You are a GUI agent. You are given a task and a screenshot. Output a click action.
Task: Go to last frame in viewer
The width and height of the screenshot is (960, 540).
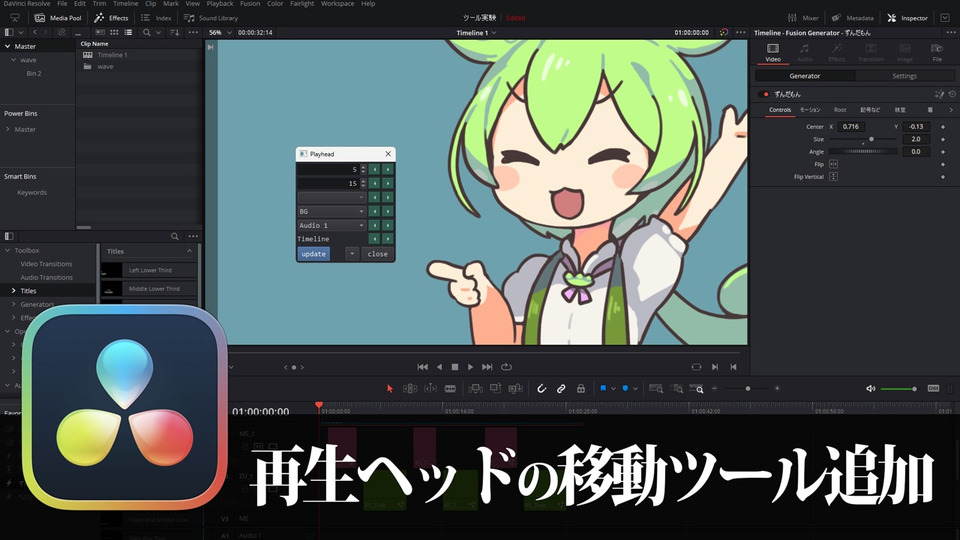(487, 367)
